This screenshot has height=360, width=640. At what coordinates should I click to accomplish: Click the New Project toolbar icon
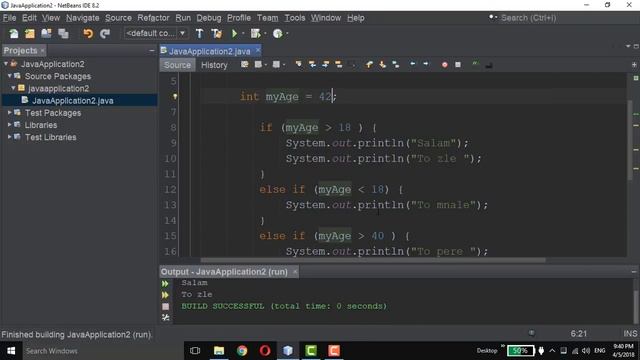point(30,33)
